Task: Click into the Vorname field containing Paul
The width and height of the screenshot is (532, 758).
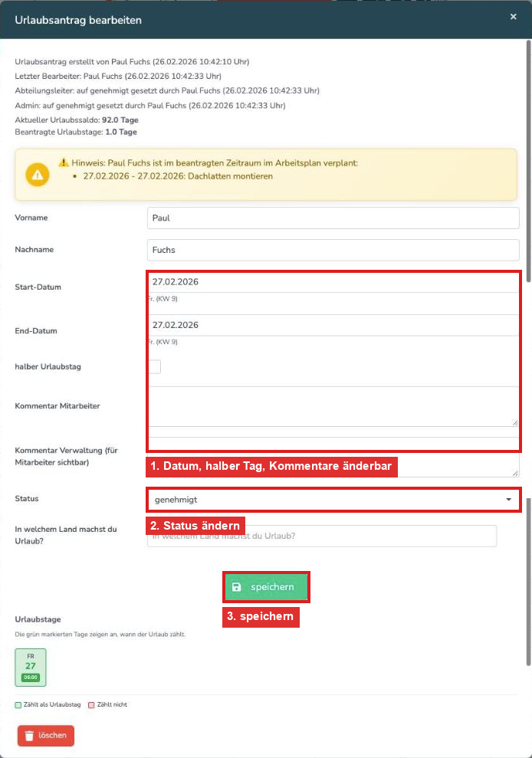Action: [x=333, y=218]
